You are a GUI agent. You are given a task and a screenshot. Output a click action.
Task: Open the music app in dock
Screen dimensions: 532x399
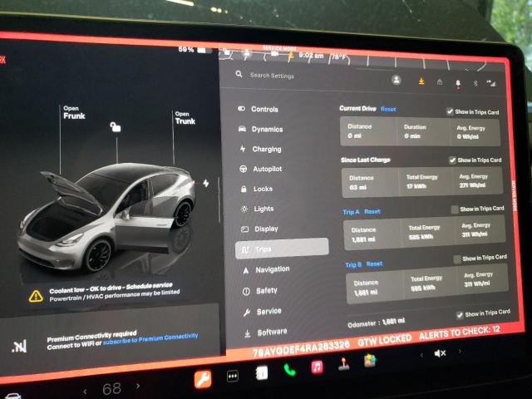pyautogui.click(x=317, y=367)
